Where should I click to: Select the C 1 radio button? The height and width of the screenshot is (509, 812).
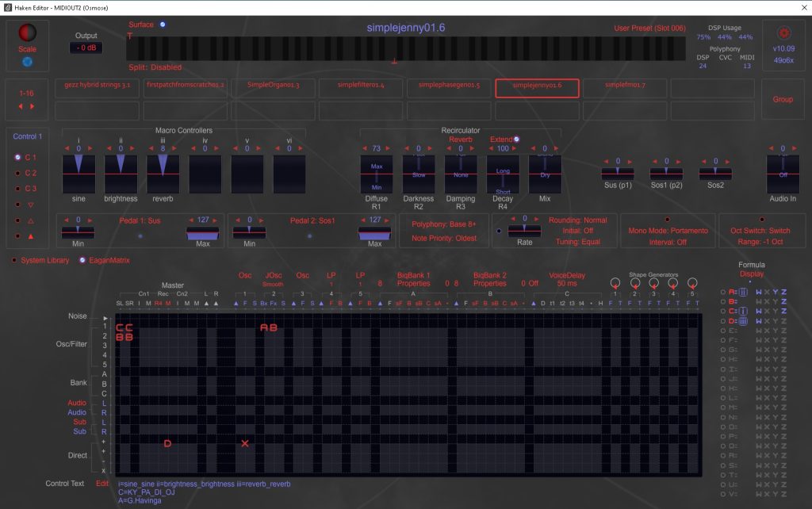coord(18,158)
